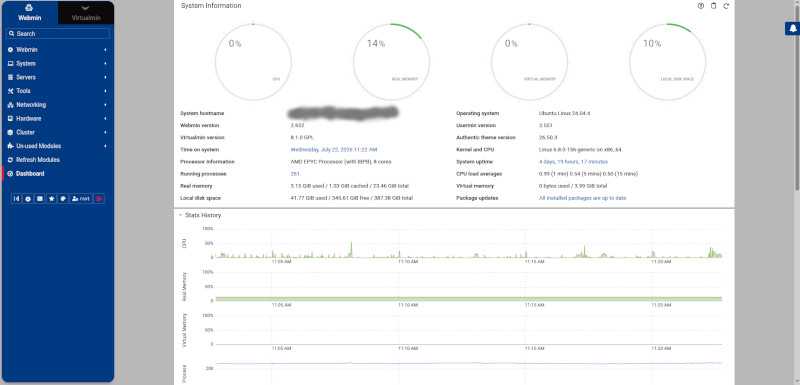The image size is (800, 385).
Task: Toggle night mode in sidebar toolbar
Action: pos(28,199)
